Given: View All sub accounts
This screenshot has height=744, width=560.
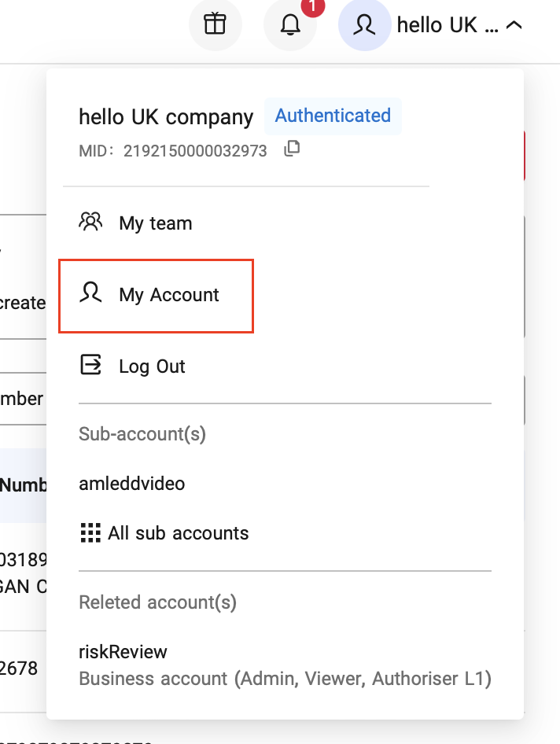Looking at the screenshot, I should (x=179, y=533).
